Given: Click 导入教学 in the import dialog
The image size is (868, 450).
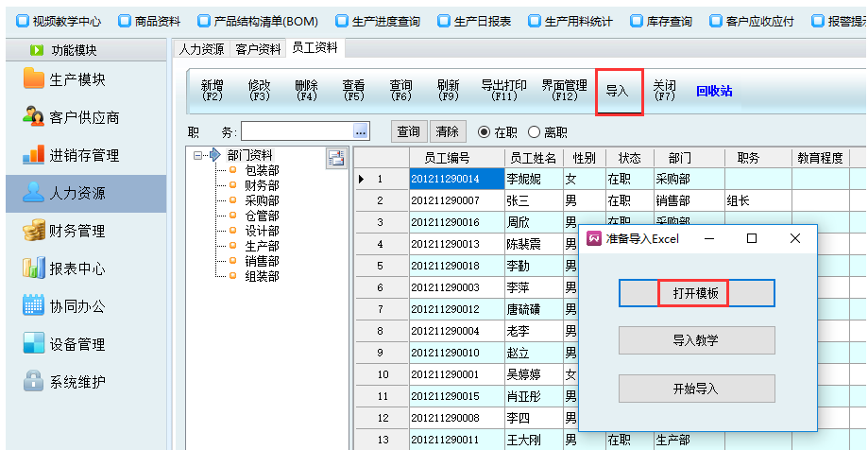Looking at the screenshot, I should click(696, 340).
